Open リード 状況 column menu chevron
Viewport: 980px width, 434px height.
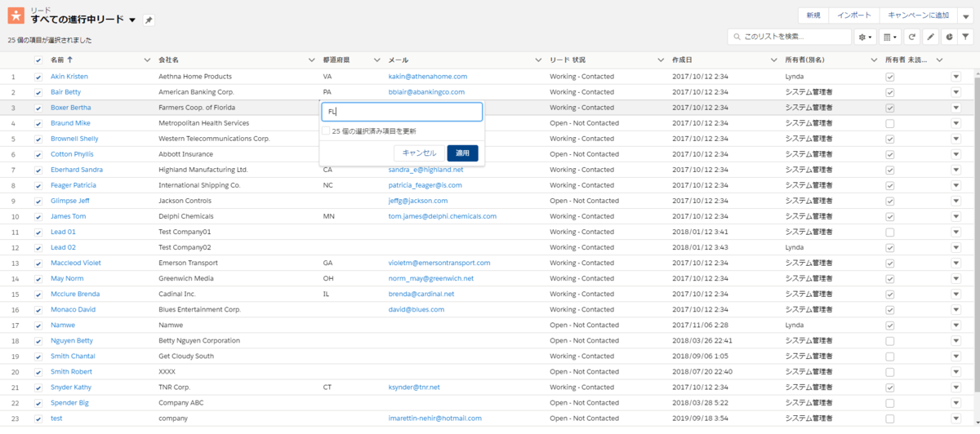(660, 60)
